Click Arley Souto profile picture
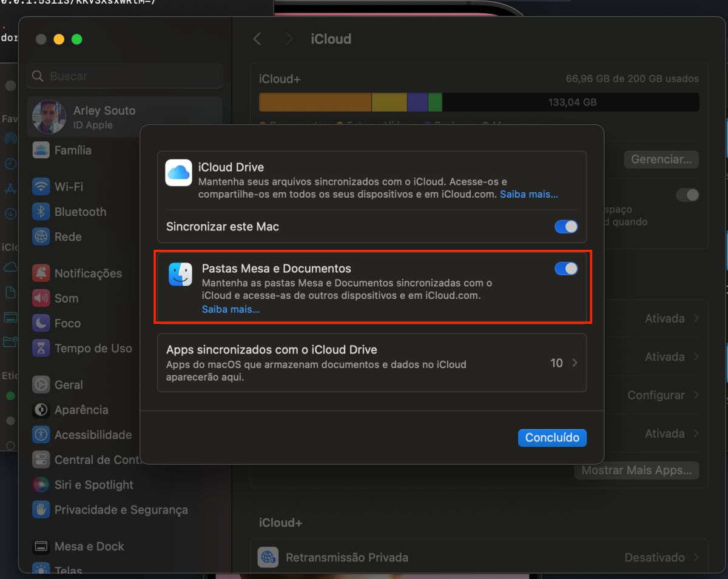This screenshot has width=728, height=579. coord(49,117)
